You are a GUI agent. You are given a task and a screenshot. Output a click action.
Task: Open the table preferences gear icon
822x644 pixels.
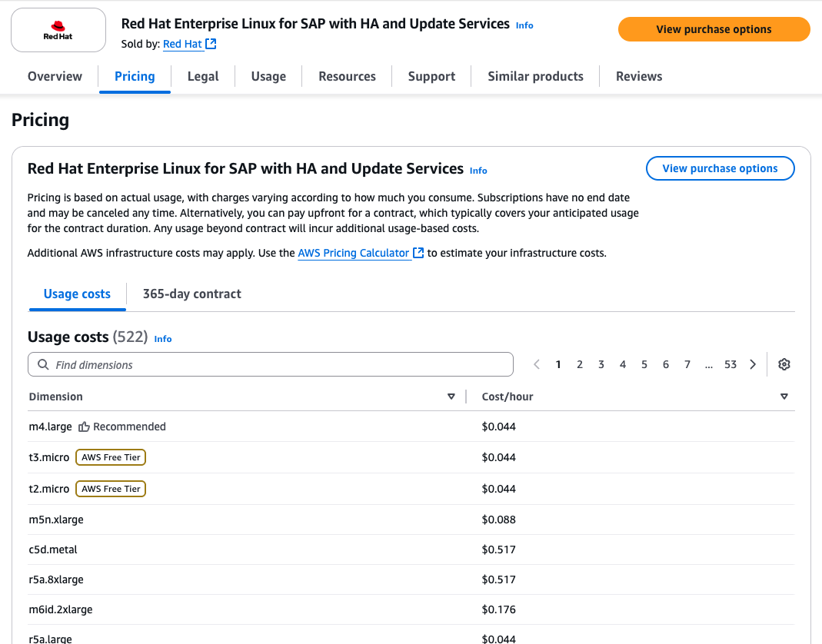point(784,364)
